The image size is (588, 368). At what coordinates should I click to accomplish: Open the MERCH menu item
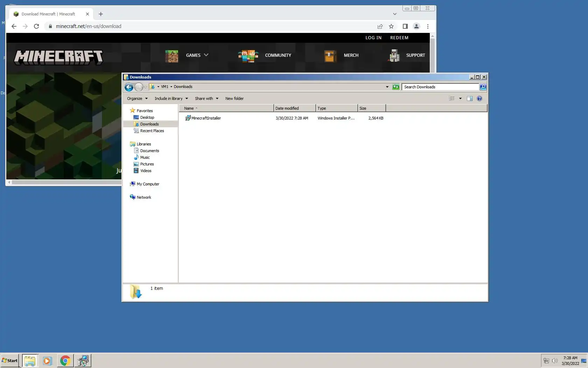(351, 55)
